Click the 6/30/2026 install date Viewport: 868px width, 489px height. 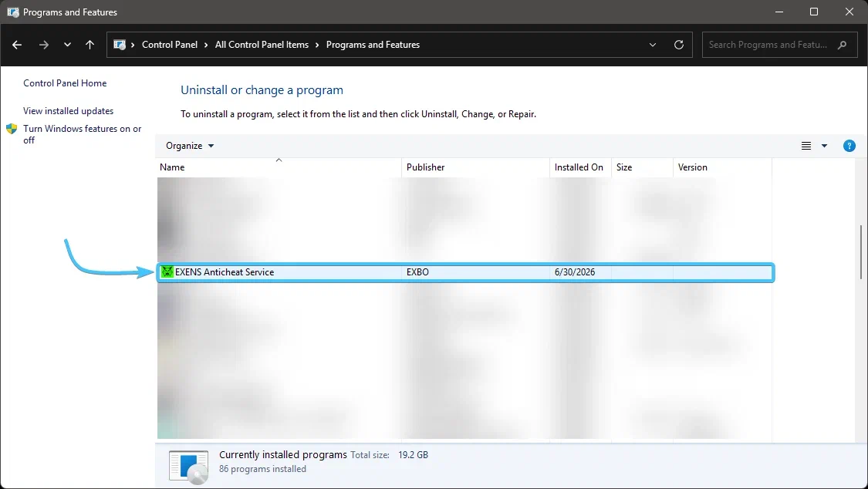(x=575, y=272)
